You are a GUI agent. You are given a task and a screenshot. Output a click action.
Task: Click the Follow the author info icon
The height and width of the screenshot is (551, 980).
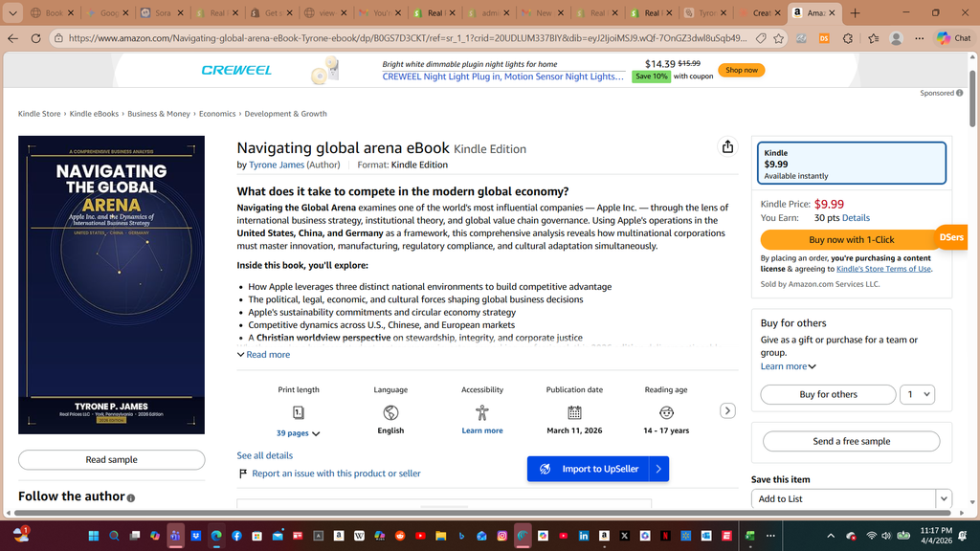pyautogui.click(x=130, y=497)
